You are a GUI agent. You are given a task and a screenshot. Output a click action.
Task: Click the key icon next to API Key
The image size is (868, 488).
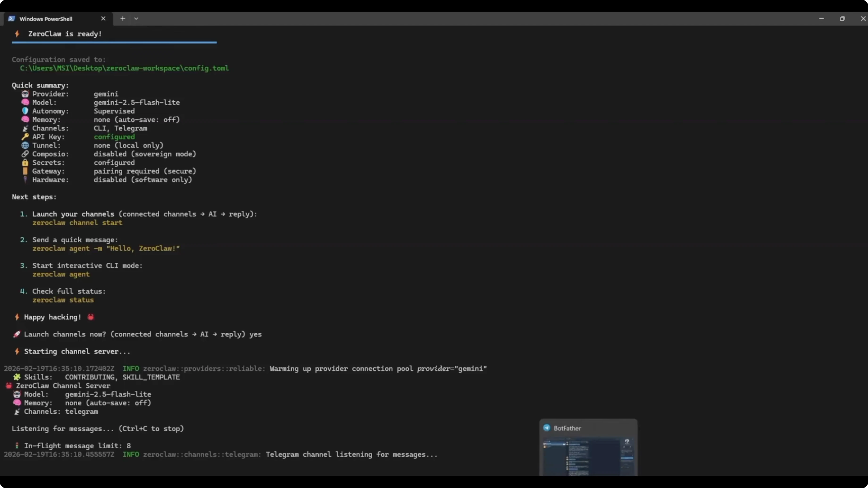coord(25,137)
